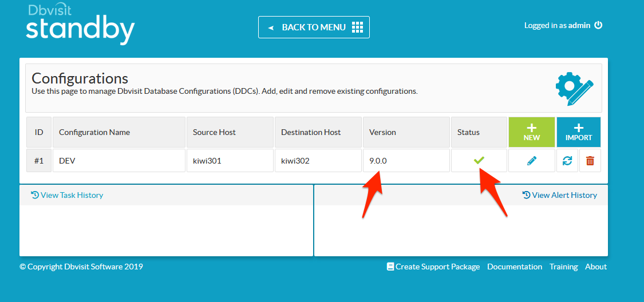Screen dimensions: 644x302
Task: Click the Configuration Name column header
Action: [119, 132]
